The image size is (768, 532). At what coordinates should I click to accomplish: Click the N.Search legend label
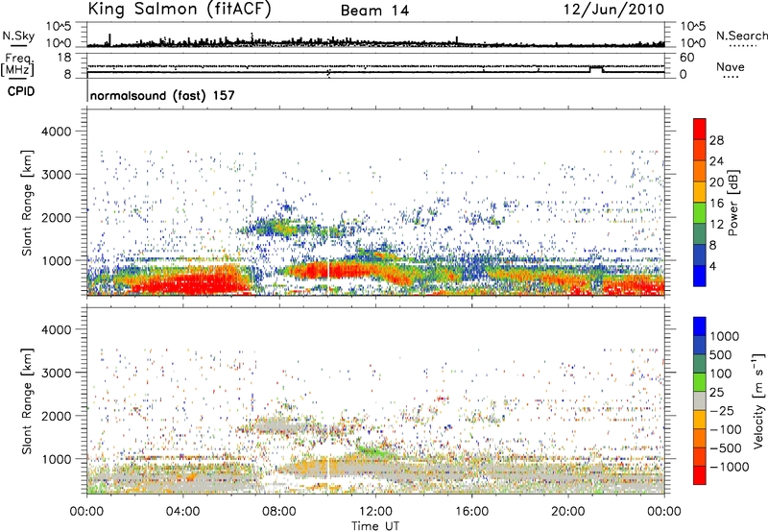pos(742,36)
